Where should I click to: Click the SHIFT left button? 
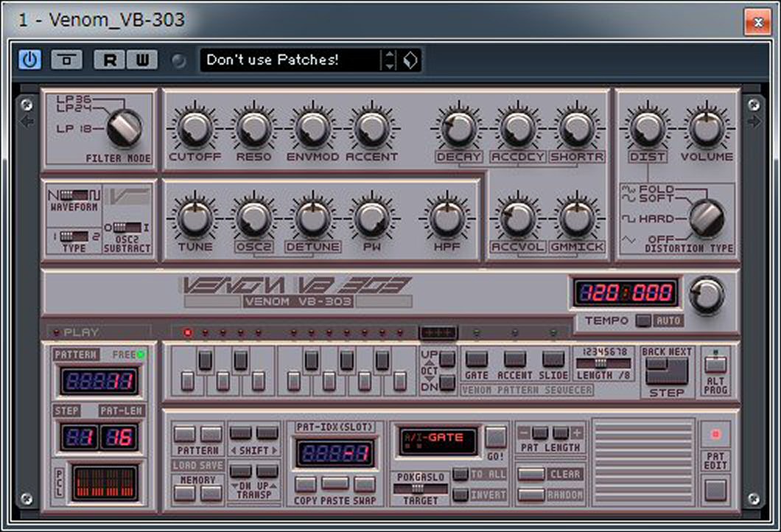coord(241,433)
